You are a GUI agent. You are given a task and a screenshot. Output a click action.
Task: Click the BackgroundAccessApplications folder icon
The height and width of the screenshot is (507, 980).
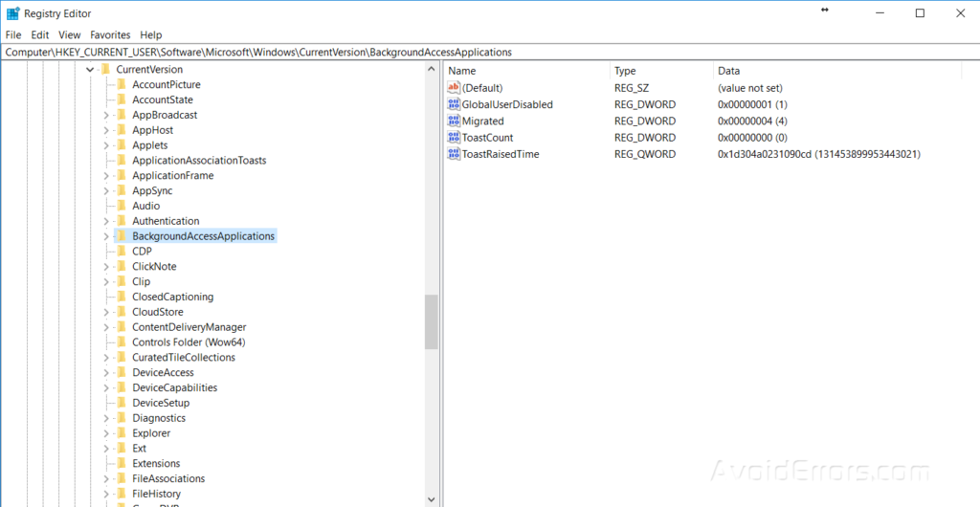(x=121, y=236)
